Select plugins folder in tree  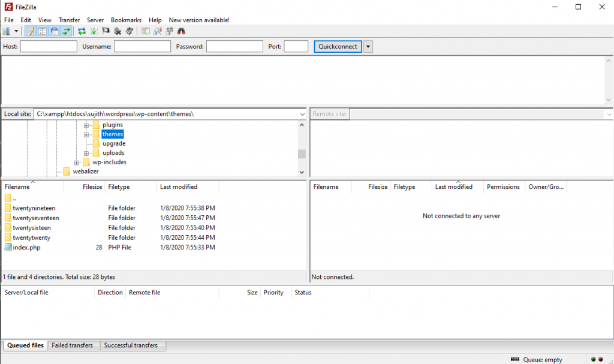112,125
